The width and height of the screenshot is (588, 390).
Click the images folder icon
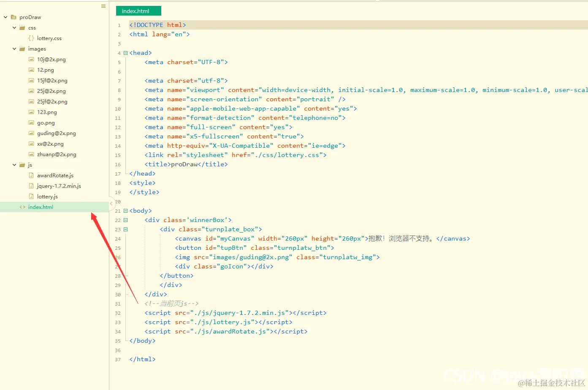pos(22,49)
